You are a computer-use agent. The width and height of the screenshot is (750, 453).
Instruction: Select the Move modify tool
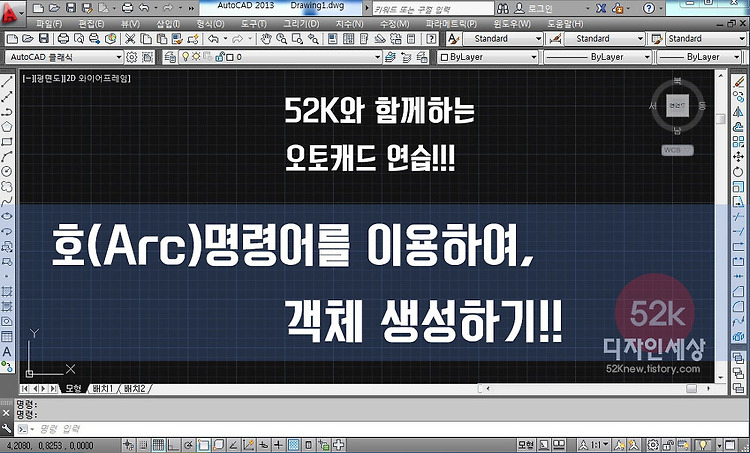(739, 157)
